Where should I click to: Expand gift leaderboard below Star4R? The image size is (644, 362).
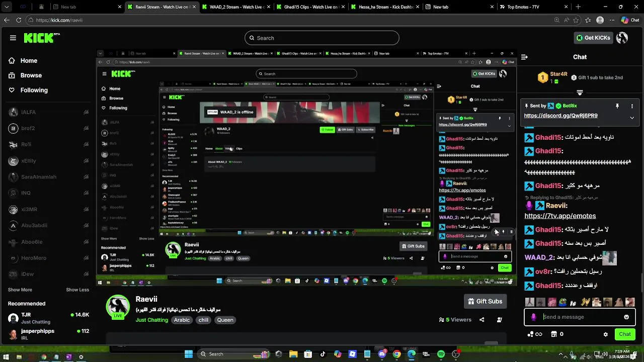coord(580,93)
